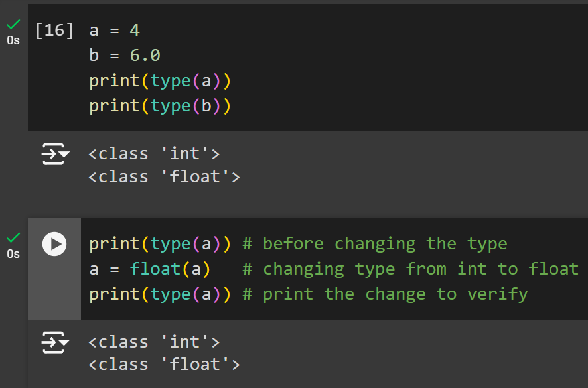588x388 pixels.
Task: Click print(type(a)) line in cell [16]
Action: 160,81
